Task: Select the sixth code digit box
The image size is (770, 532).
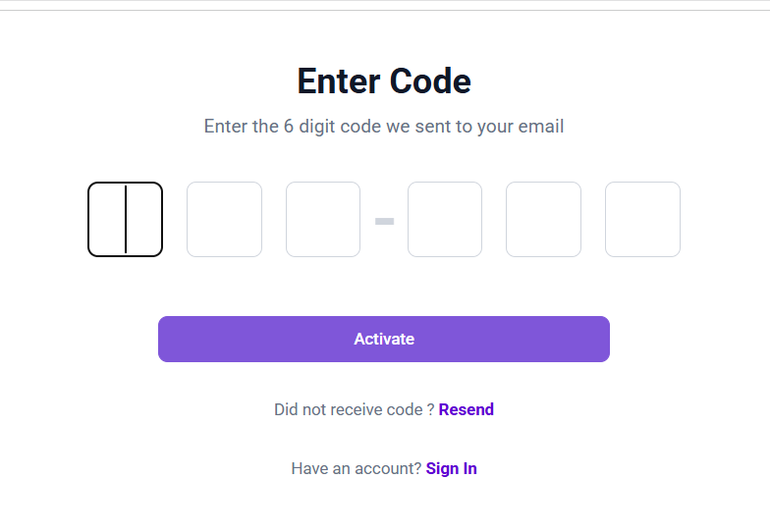Action: click(x=642, y=220)
